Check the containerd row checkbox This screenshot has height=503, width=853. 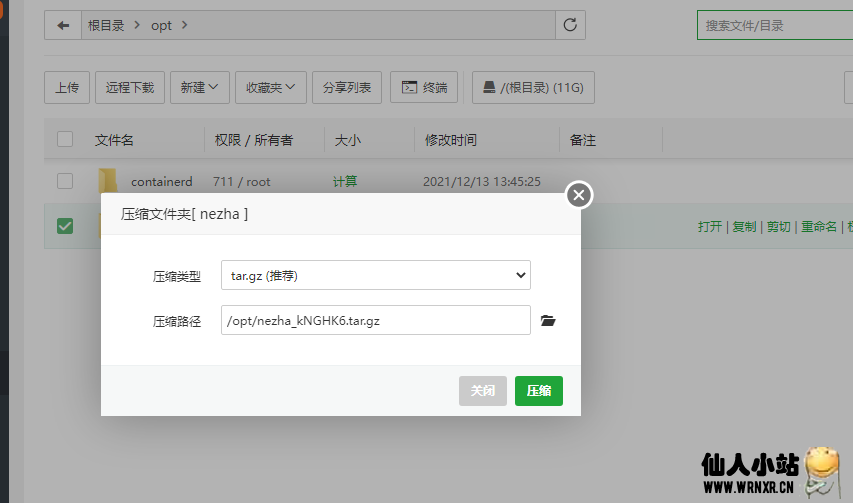click(x=65, y=181)
